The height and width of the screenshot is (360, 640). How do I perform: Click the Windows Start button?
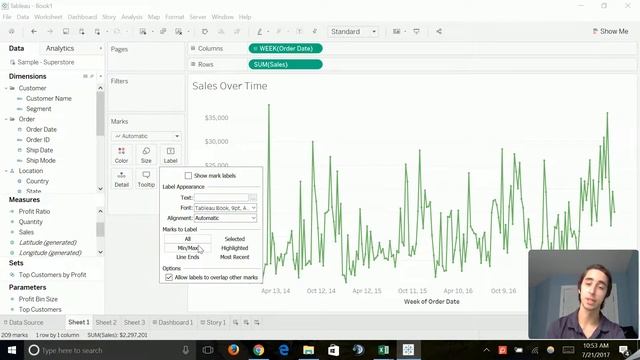click(12, 350)
